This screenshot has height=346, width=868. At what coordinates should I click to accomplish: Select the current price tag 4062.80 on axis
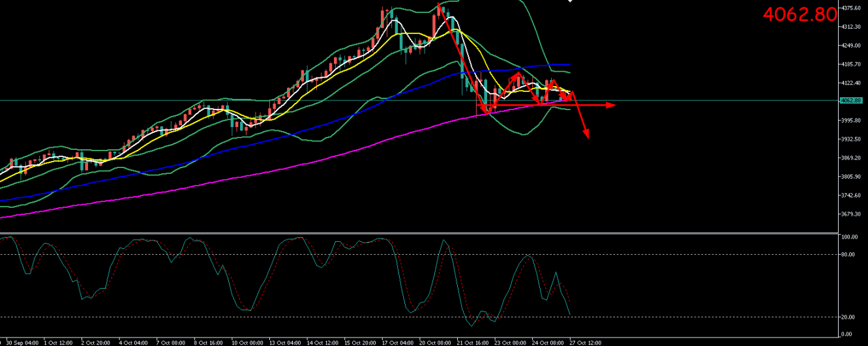852,100
